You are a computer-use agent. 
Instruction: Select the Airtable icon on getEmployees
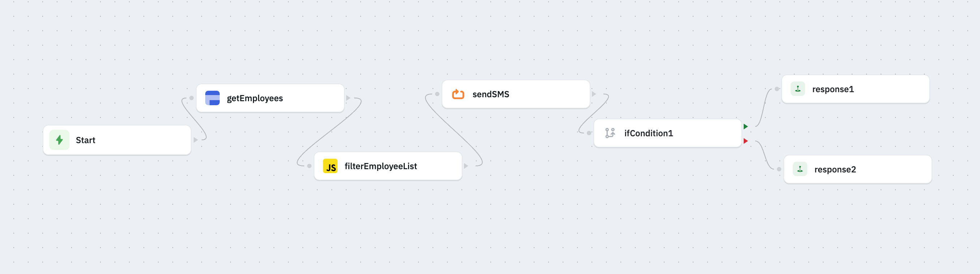pos(213,98)
